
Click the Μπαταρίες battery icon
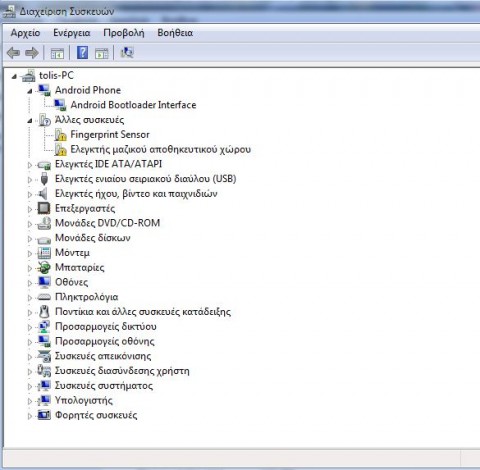point(44,268)
